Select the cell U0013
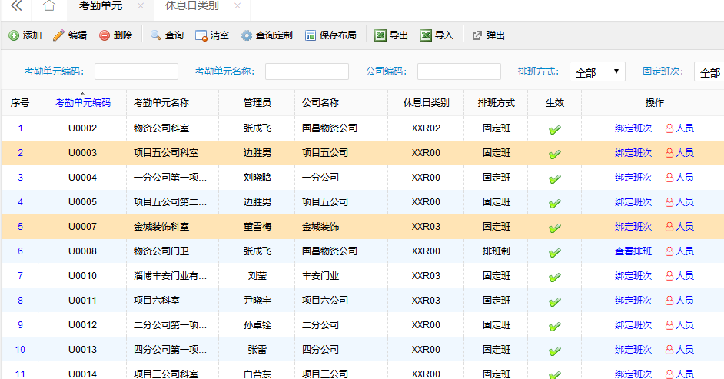This screenshot has height=379, width=724. [83, 349]
